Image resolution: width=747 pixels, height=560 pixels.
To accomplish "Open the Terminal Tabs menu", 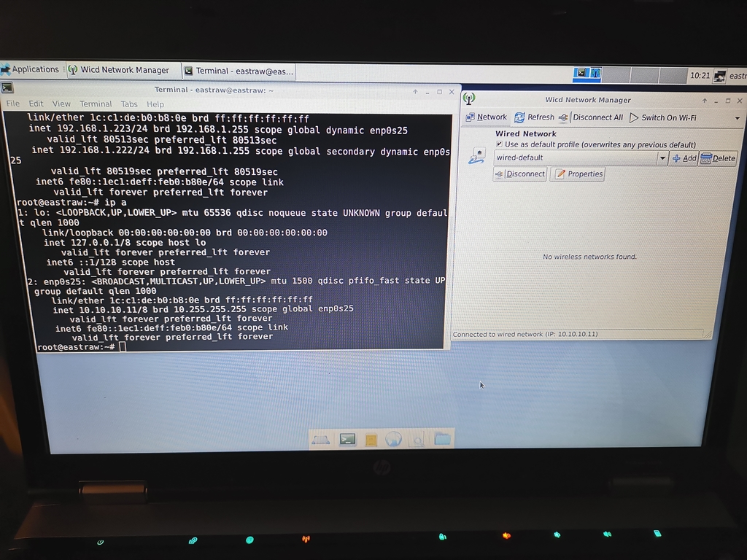I will (x=129, y=104).
